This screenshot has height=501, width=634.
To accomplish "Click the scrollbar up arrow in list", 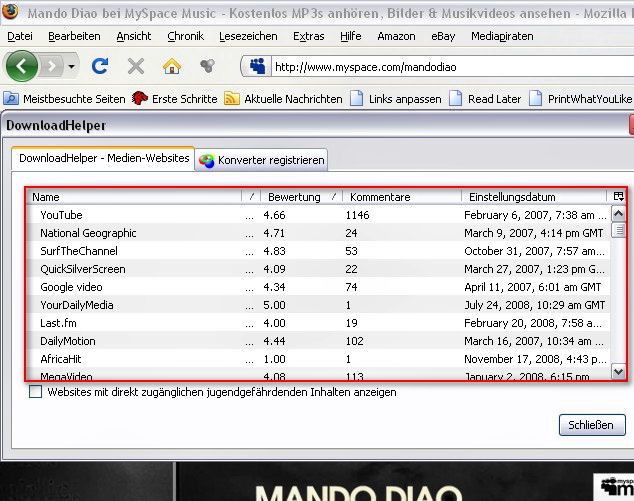I will coord(618,213).
